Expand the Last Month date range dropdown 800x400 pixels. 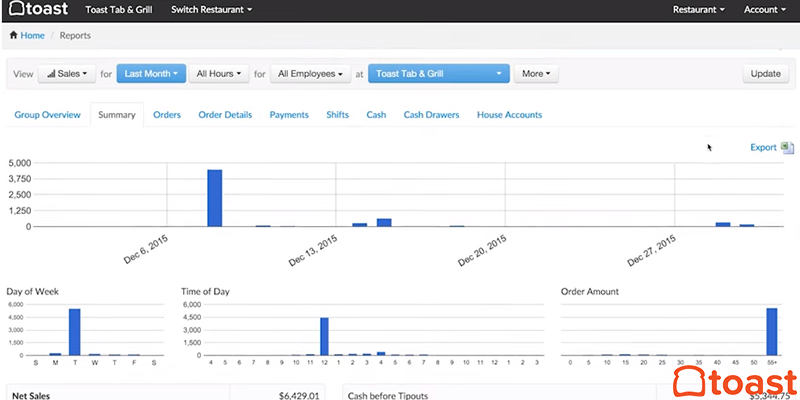click(151, 74)
